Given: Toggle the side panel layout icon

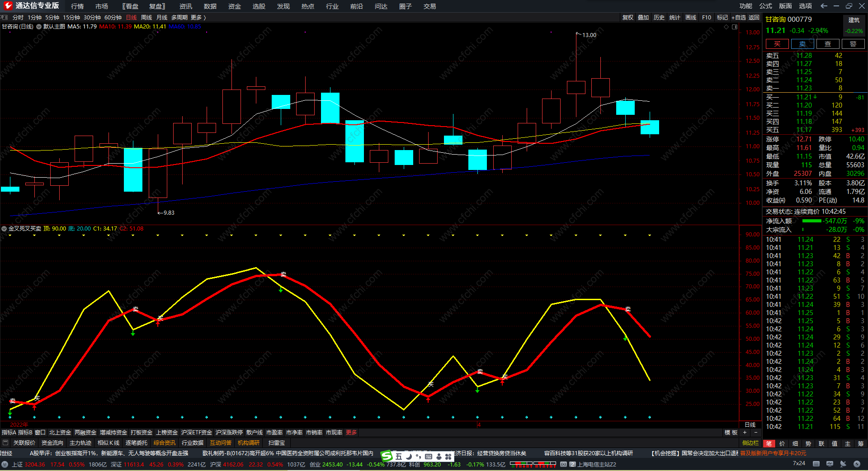Looking at the screenshot, I should click(x=735, y=27).
